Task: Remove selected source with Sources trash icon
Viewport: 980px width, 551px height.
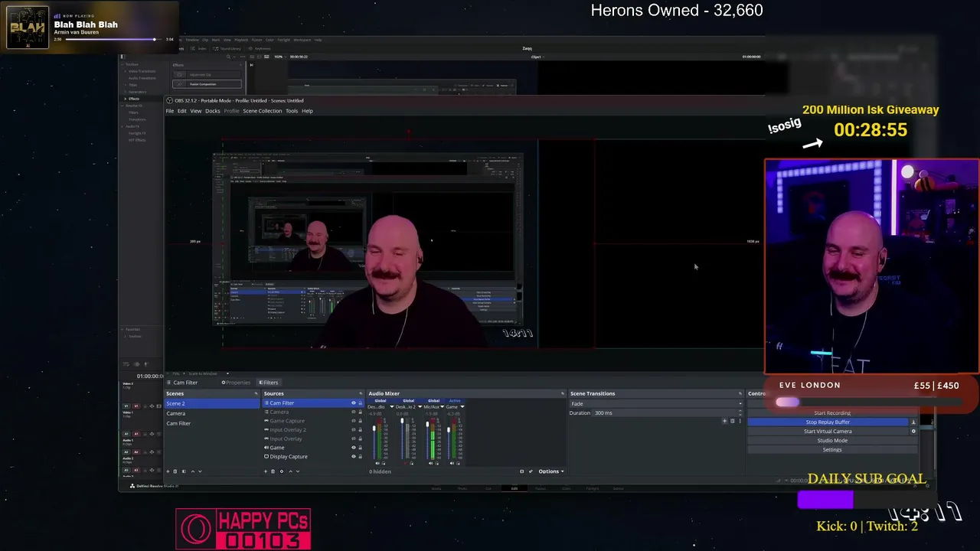Action: click(273, 471)
